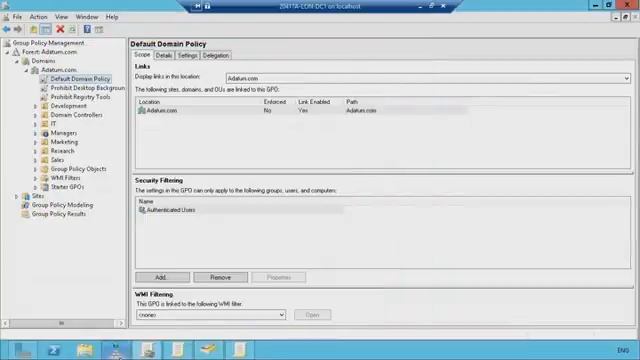Click the Refresh toolbar icon
Viewport: 640px width, 360px height.
pos(72,29)
